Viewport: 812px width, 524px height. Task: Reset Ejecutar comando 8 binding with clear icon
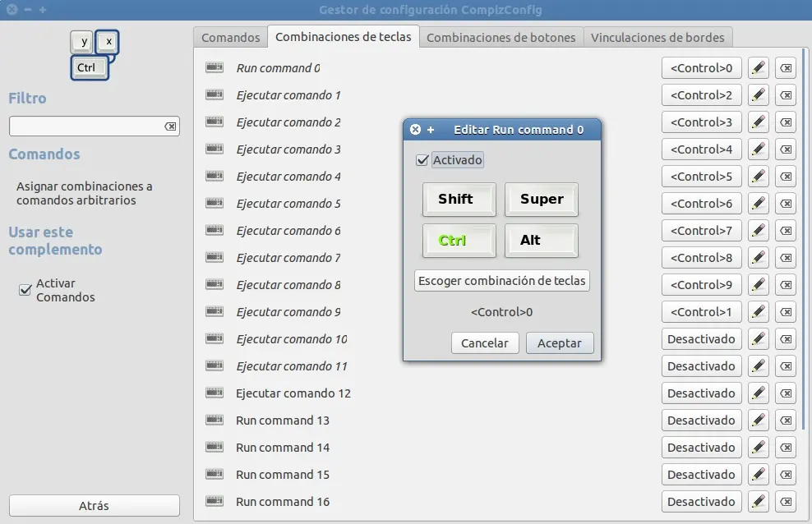tap(786, 285)
